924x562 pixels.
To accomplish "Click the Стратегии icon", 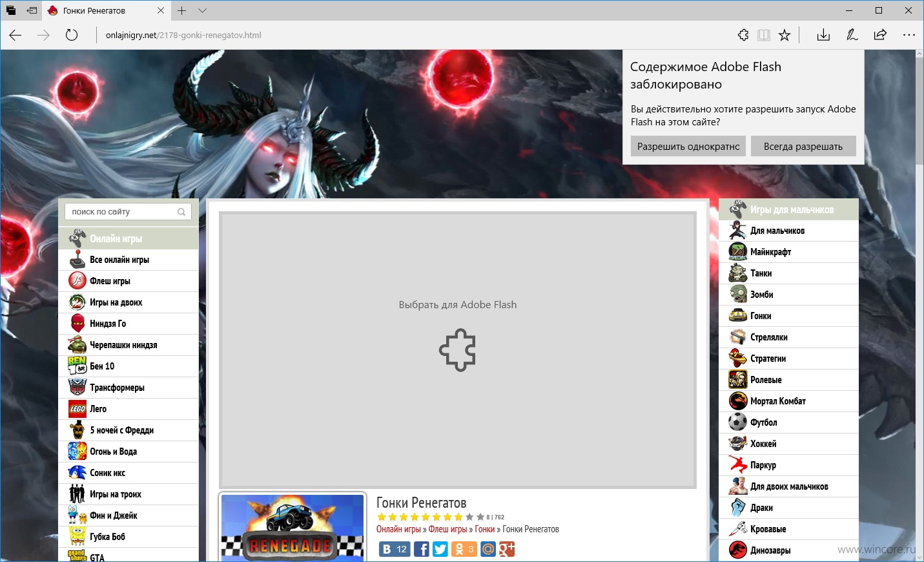I will point(738,359).
